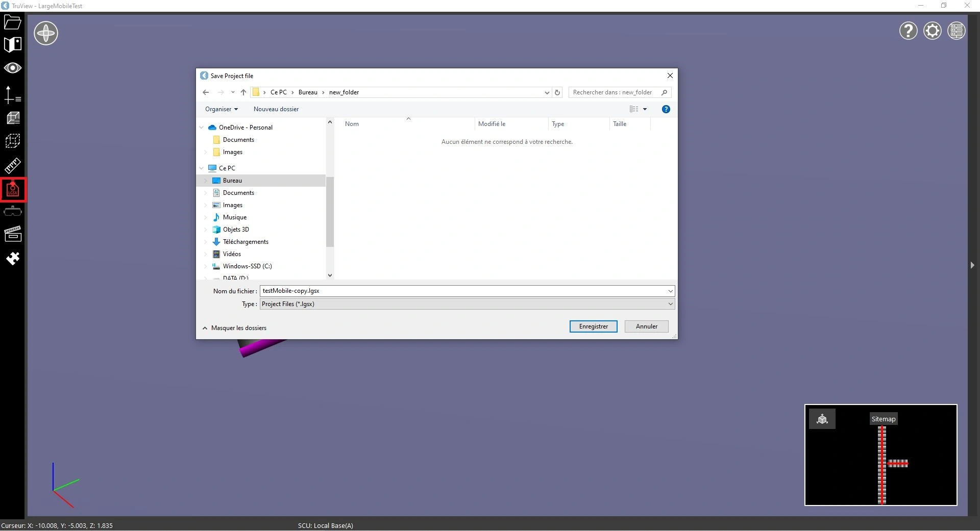Open the Organiser dropdown menu
Image resolution: width=980 pixels, height=531 pixels.
(x=221, y=109)
